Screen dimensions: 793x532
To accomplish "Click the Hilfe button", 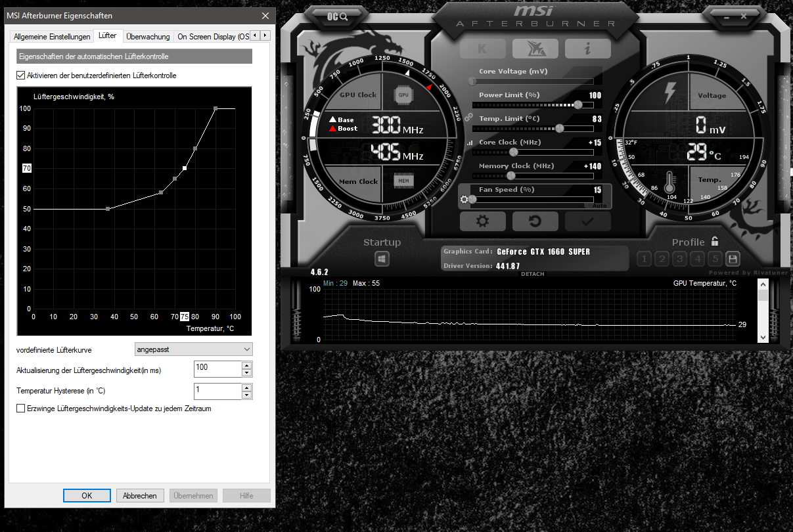I will (x=246, y=496).
